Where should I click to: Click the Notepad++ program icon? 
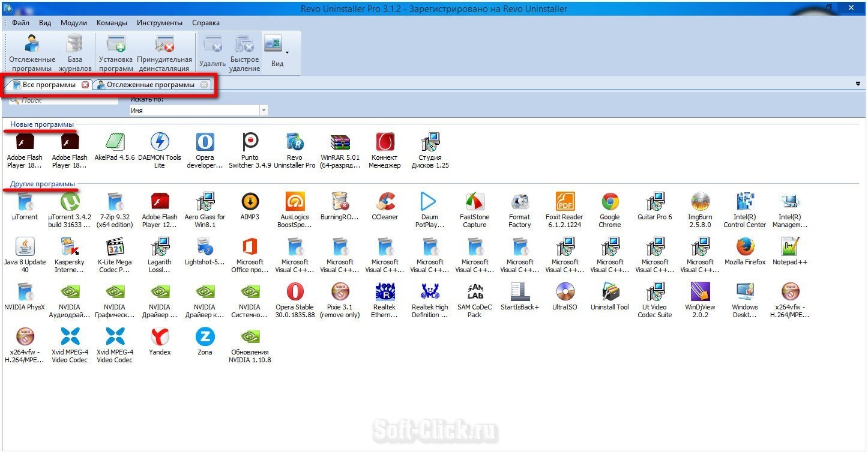(x=790, y=251)
